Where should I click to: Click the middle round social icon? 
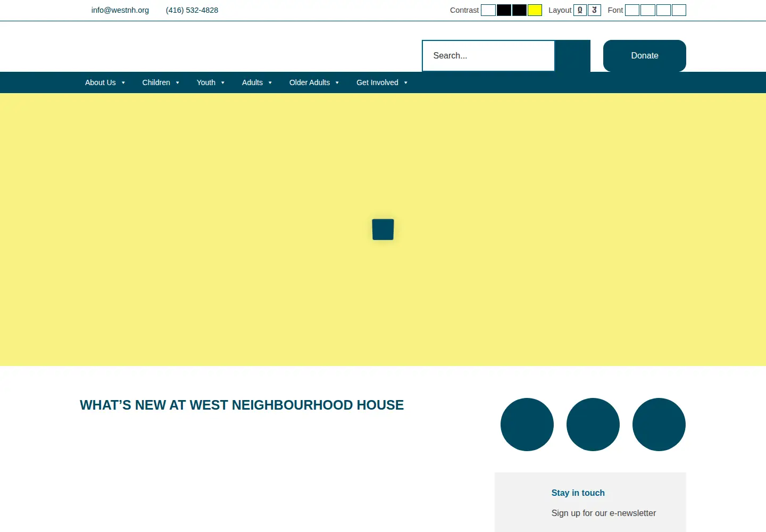coord(593,425)
